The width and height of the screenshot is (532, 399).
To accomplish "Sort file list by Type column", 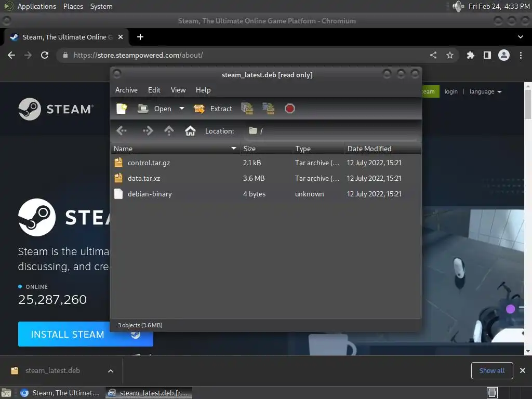I will click(318, 149).
